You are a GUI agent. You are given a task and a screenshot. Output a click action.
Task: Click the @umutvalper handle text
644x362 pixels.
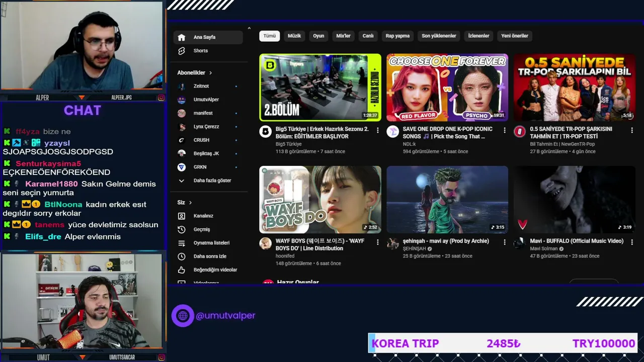coord(225,316)
